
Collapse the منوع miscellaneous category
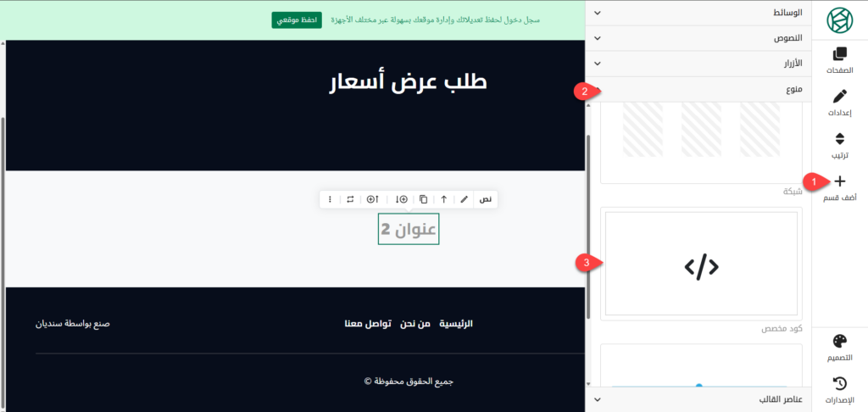(x=698, y=89)
